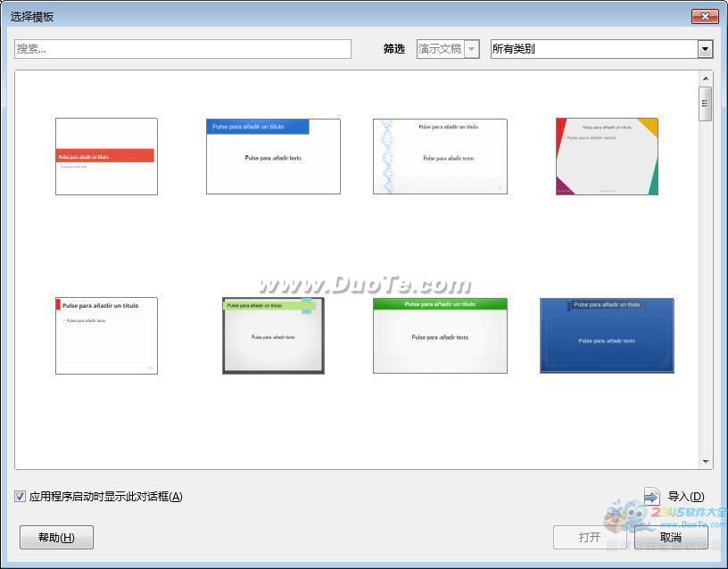Click the scrollbar up arrow
The height and width of the screenshot is (569, 728).
pos(706,78)
